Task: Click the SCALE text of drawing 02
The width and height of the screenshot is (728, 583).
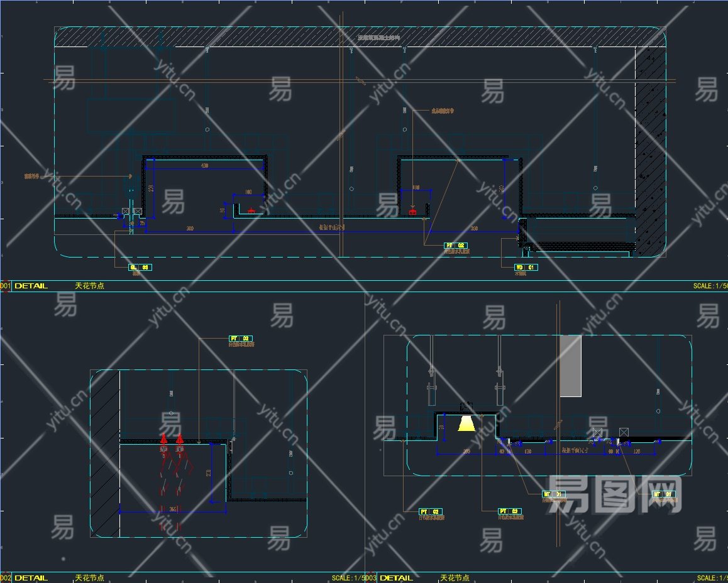Action: point(348,578)
